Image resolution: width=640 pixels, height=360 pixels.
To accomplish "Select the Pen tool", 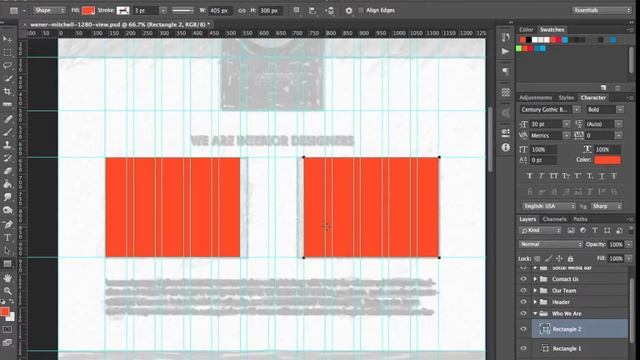I will 7,224.
